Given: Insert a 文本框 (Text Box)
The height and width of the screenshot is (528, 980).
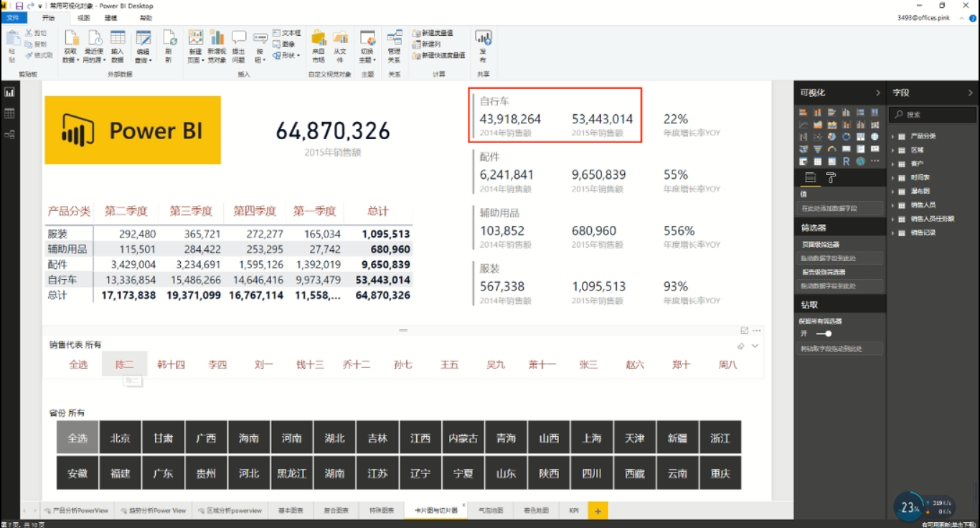Looking at the screenshot, I should pyautogui.click(x=287, y=33).
